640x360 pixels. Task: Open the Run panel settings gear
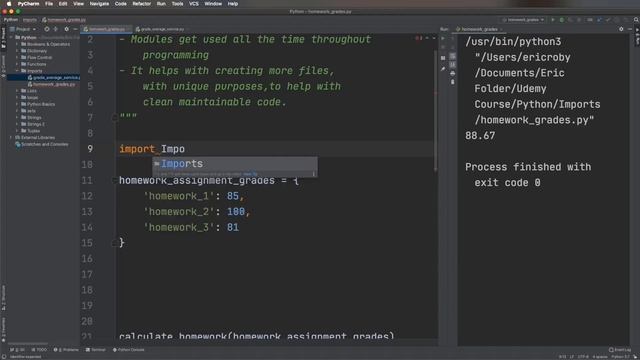(x=621, y=29)
